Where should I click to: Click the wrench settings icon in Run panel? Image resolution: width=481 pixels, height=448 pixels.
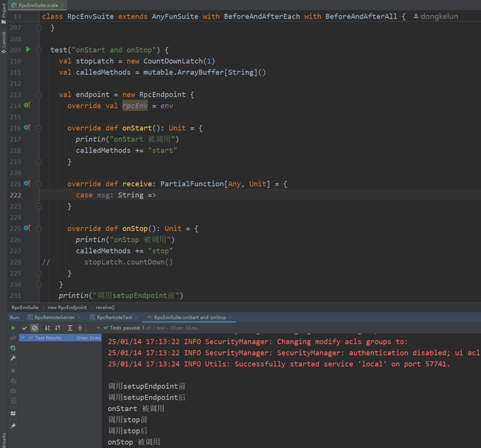(13, 358)
